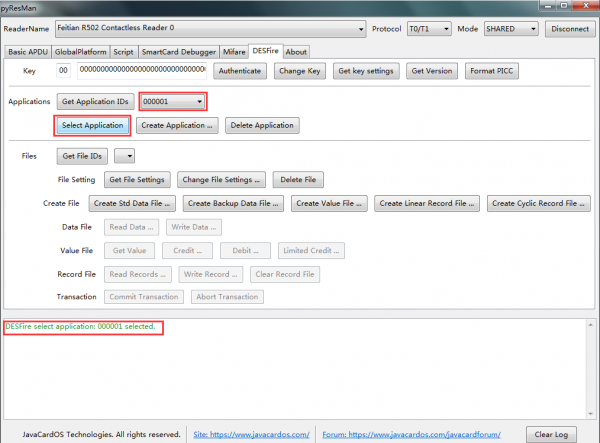Click the Credit button
The image size is (600, 443).
coord(188,251)
